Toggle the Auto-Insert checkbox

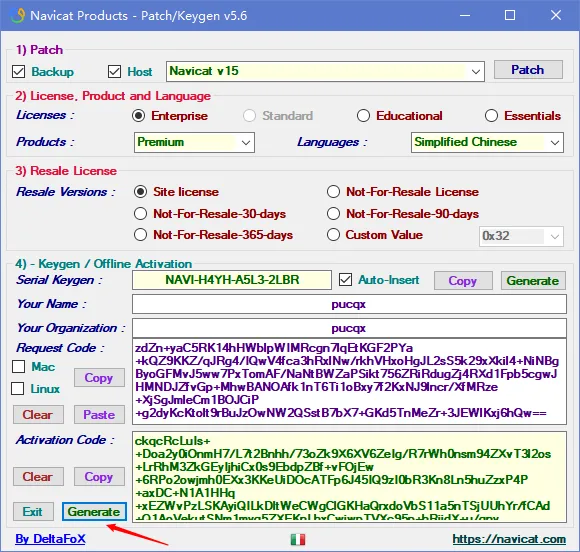click(345, 280)
